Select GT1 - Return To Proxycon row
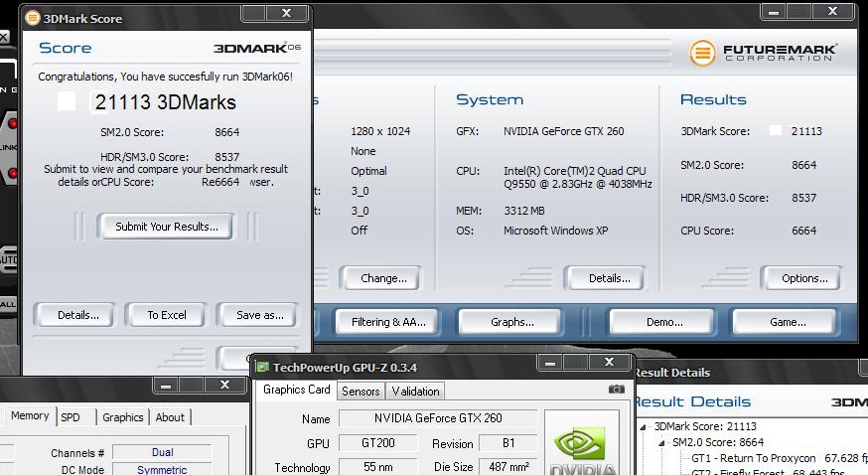868x475 pixels. tap(780, 458)
